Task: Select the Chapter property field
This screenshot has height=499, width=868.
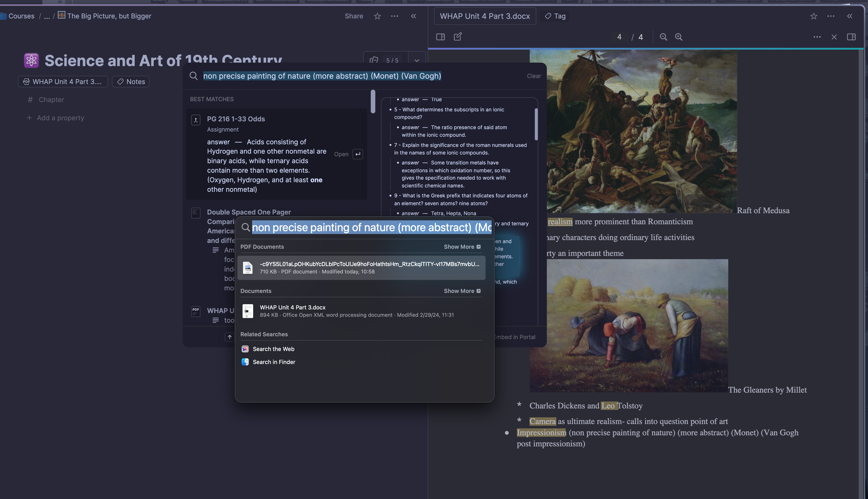Action: (x=51, y=100)
